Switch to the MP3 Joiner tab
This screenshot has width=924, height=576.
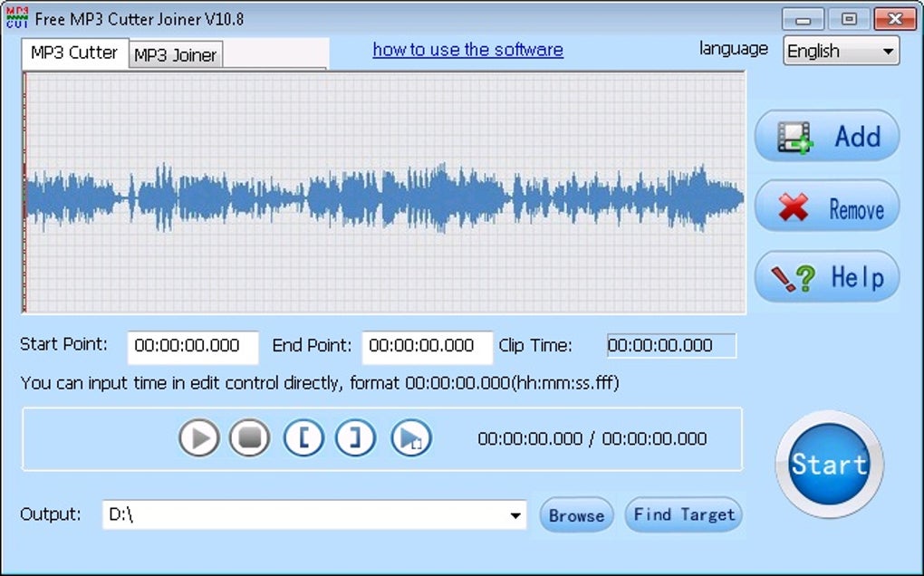pos(175,55)
